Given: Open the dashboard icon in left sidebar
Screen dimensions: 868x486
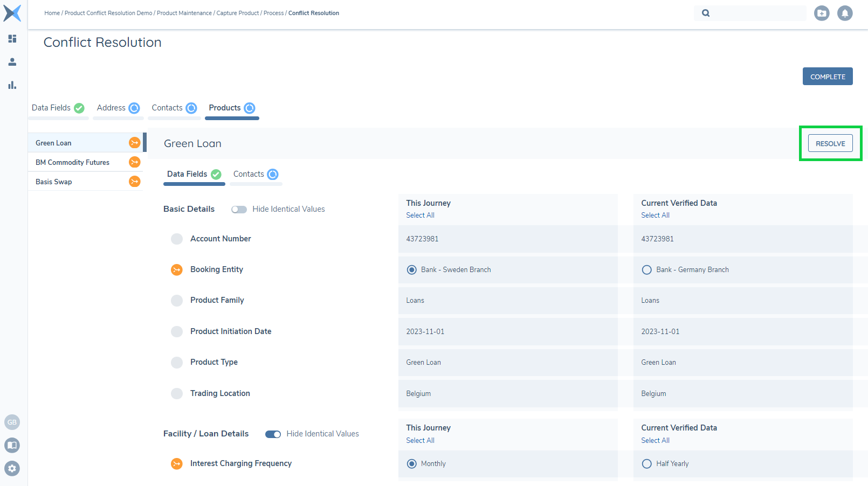Looking at the screenshot, I should click(x=12, y=39).
